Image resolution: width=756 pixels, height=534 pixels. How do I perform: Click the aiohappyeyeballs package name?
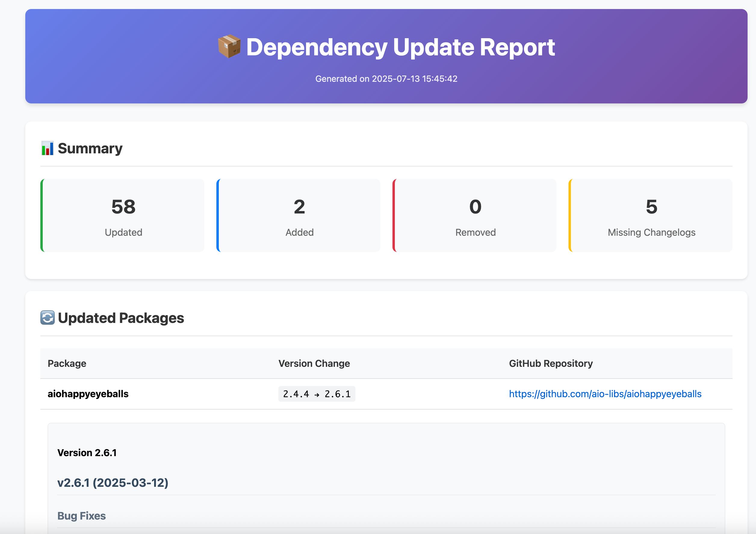pyautogui.click(x=88, y=394)
